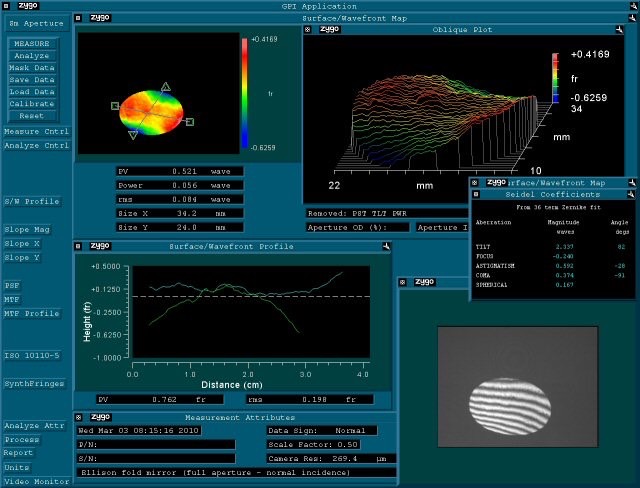The width and height of the screenshot is (640, 488).
Task: Click the Calibrate button
Action: [x=31, y=104]
